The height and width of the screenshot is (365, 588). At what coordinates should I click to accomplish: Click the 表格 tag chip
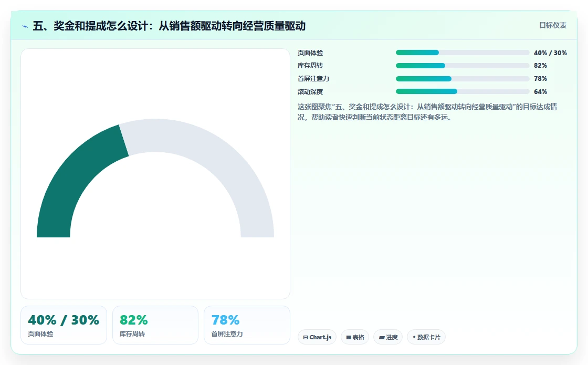pyautogui.click(x=355, y=337)
